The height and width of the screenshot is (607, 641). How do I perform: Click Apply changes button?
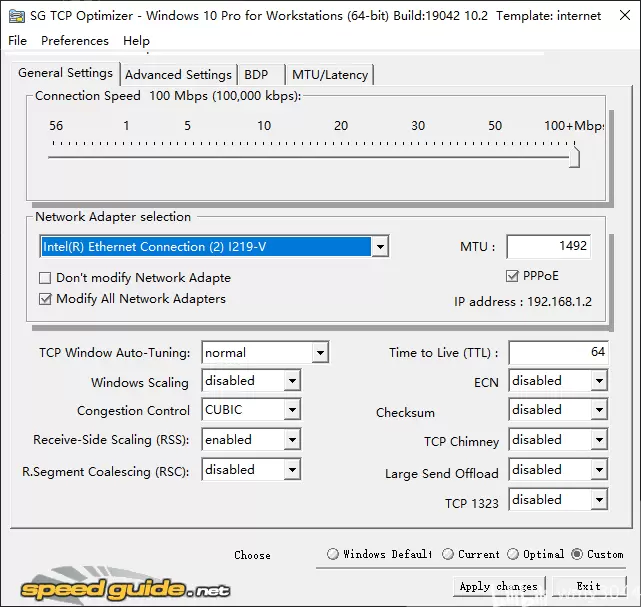[499, 586]
